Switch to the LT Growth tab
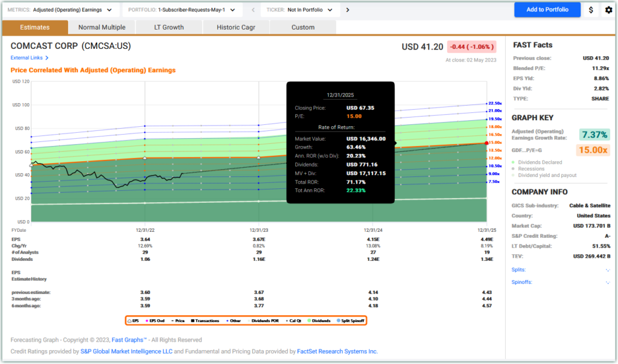 169,27
